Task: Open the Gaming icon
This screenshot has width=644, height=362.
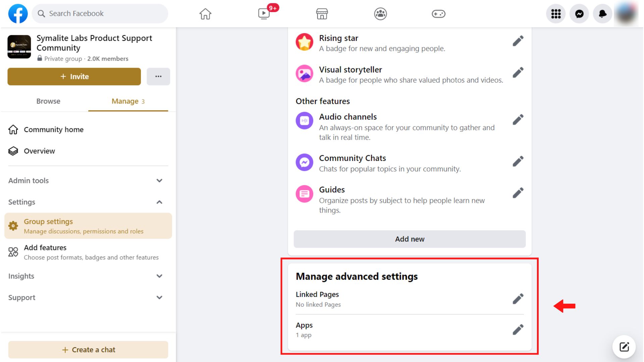Action: click(x=438, y=14)
